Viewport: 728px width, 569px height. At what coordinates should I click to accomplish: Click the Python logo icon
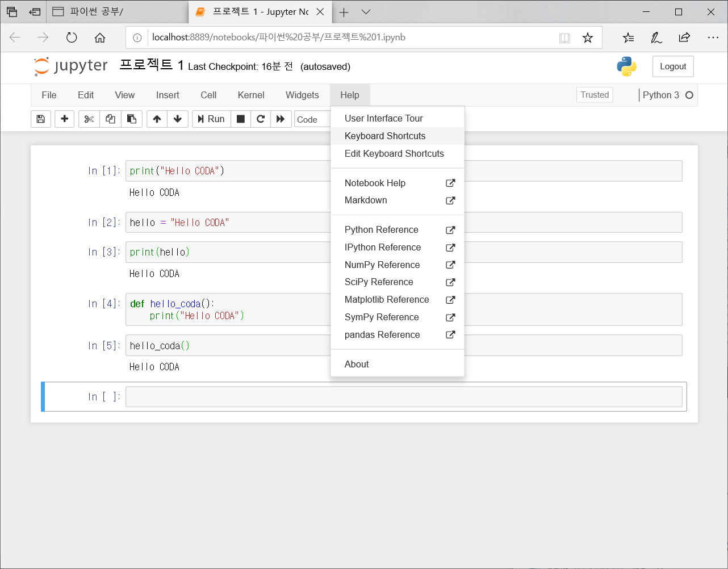(x=627, y=66)
